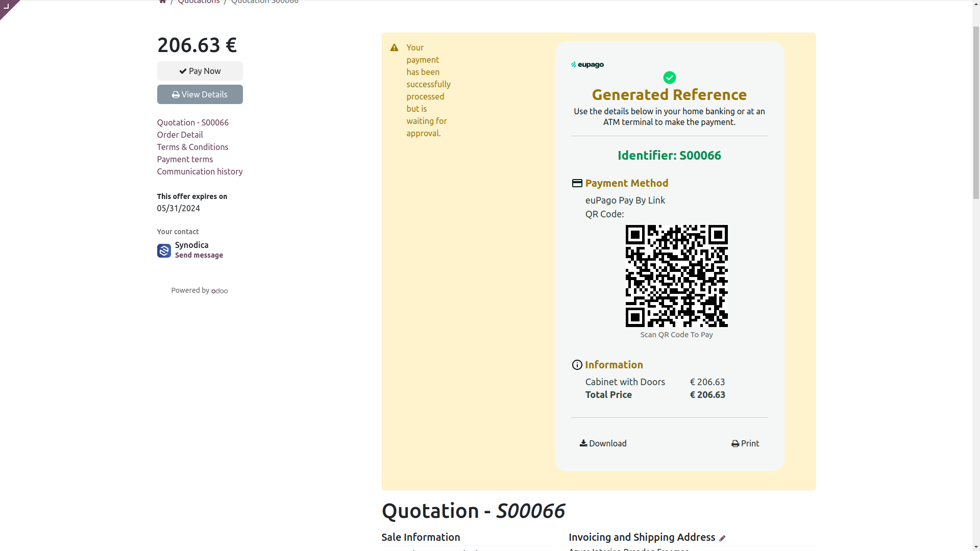Jump to Quotation - S00066 section link
Image resolution: width=980 pixels, height=551 pixels.
[x=192, y=122]
